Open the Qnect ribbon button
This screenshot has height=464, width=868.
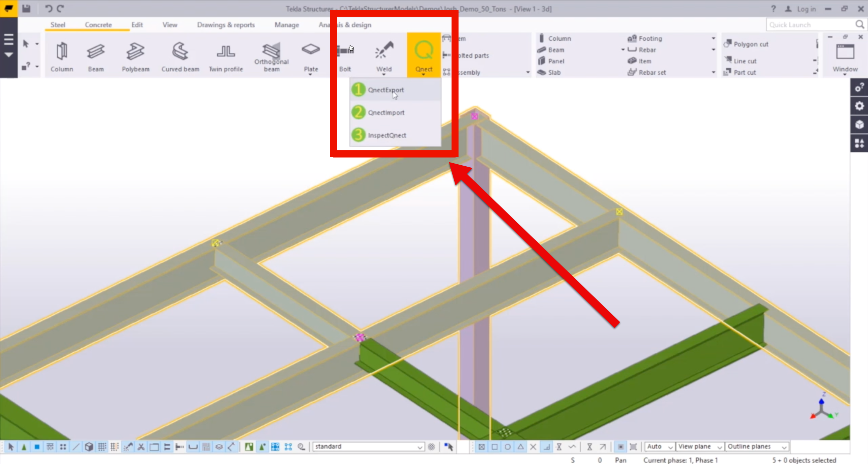pyautogui.click(x=424, y=55)
